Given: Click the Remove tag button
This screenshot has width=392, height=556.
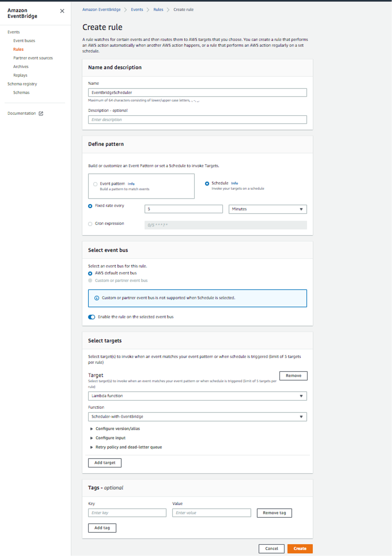Looking at the screenshot, I should (274, 513).
